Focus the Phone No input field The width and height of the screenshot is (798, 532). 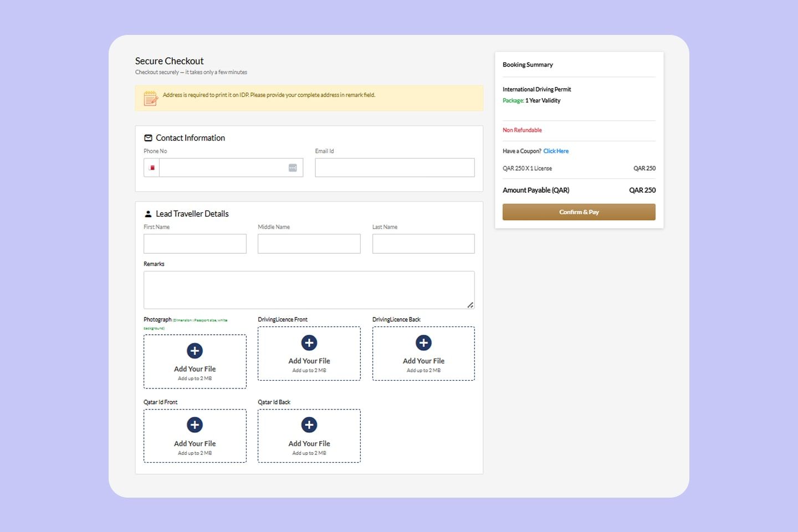[x=222, y=168]
